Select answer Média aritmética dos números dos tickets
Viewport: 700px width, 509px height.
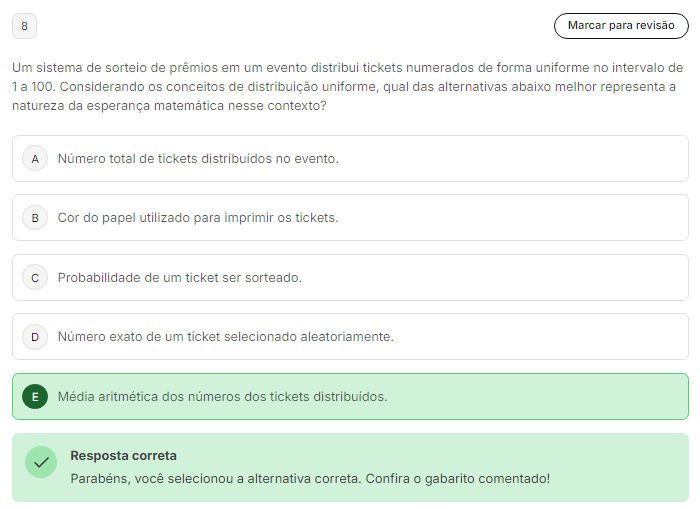[x=222, y=397]
